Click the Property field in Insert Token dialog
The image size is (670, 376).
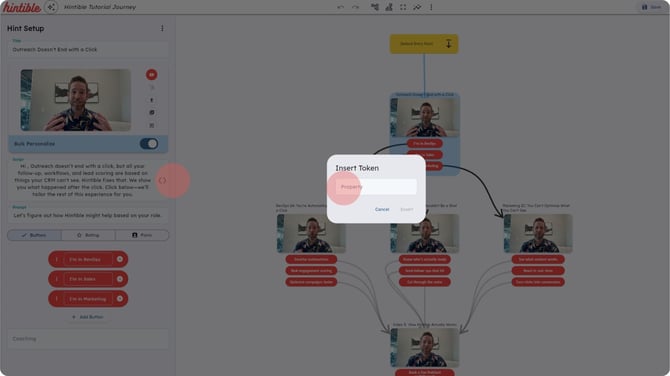tap(376, 187)
